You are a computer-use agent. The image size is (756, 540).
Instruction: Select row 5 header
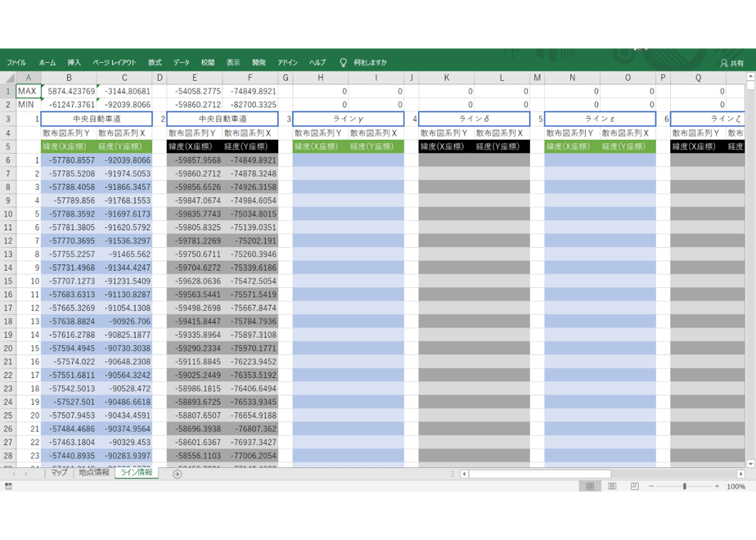pos(8,146)
